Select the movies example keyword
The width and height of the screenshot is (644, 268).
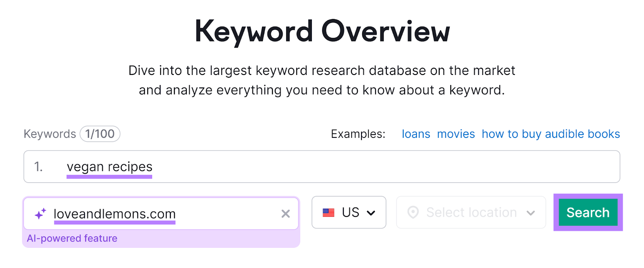click(x=456, y=134)
